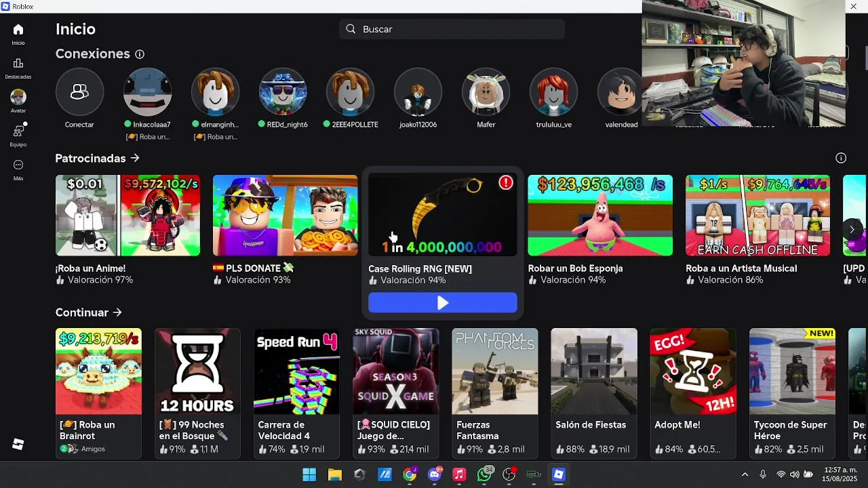Click the Conexiones info icon
This screenshot has width=868, height=488.
(x=140, y=54)
